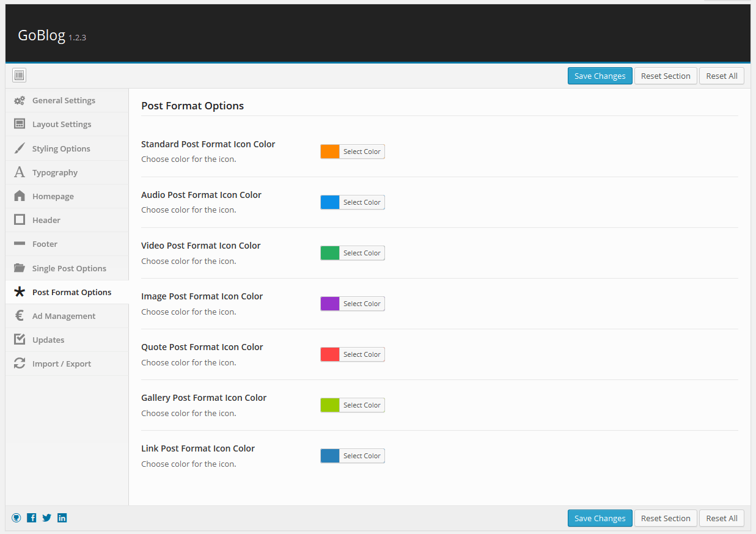Click the GoBlog title in the header
This screenshot has width=756, height=534.
click(42, 35)
